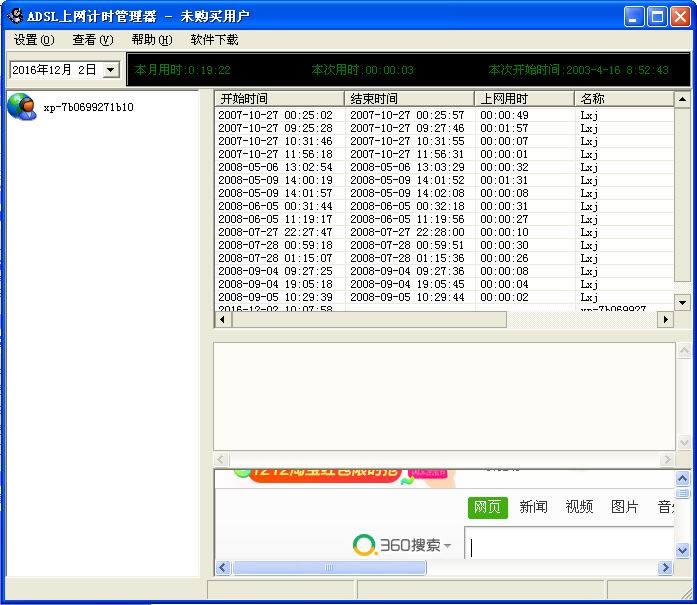This screenshot has height=605, width=697.
Task: Select the row starting 2007-10-27 10:31:46
Action: tap(444, 141)
